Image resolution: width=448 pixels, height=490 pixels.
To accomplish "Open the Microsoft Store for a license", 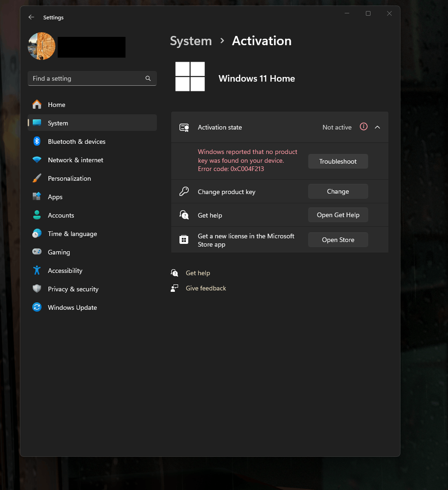I will click(x=338, y=239).
